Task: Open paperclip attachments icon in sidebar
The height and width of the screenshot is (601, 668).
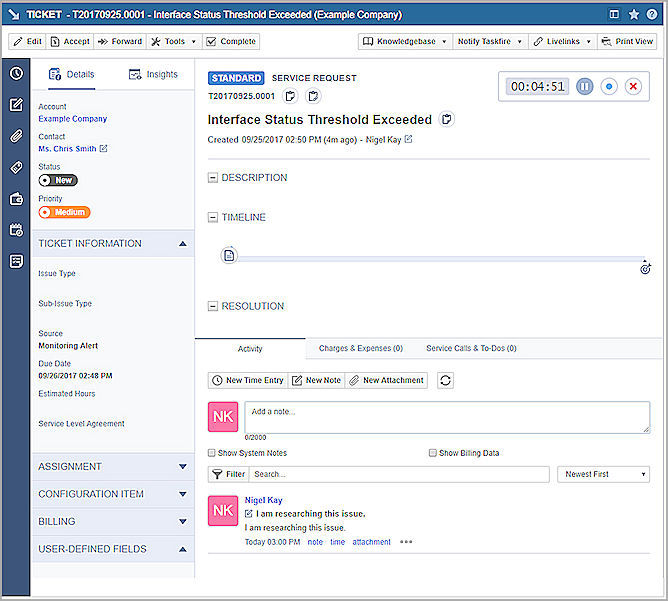Action: click(x=16, y=136)
